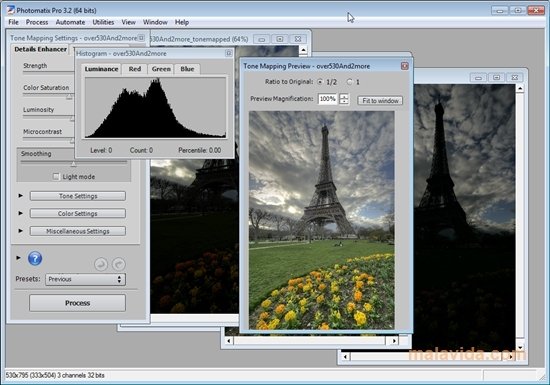This screenshot has width=550, height=385.
Task: Close the Histogram window
Action: (x=229, y=53)
